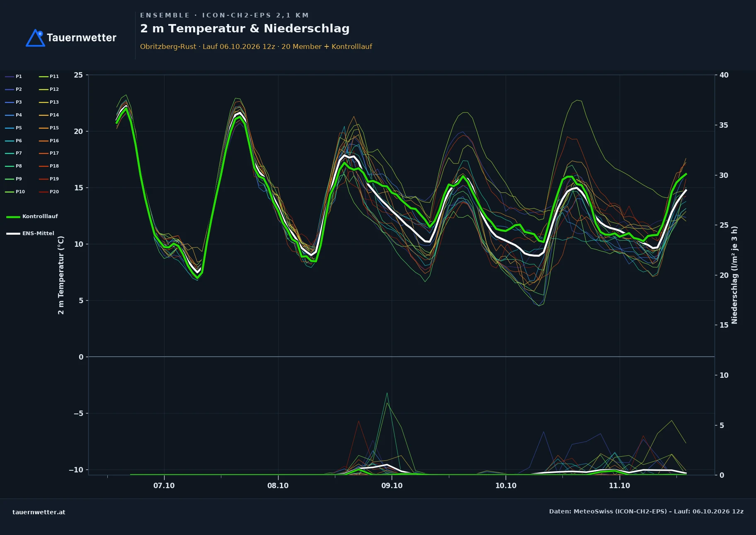The height and width of the screenshot is (535, 756).
Task: Click the 08.10 date axis label
Action: point(278,486)
